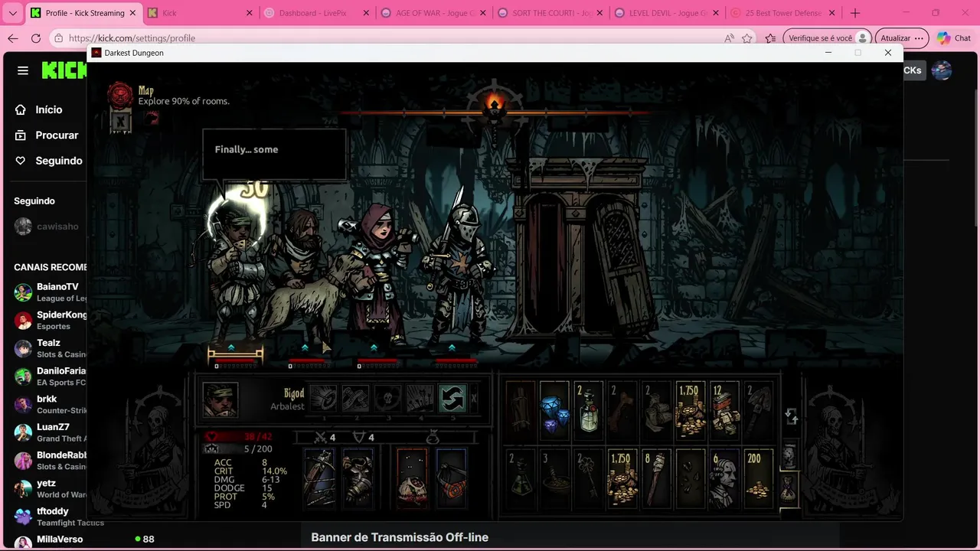Select the stack of 12 food
980x551 pixels.
pyautogui.click(x=724, y=410)
